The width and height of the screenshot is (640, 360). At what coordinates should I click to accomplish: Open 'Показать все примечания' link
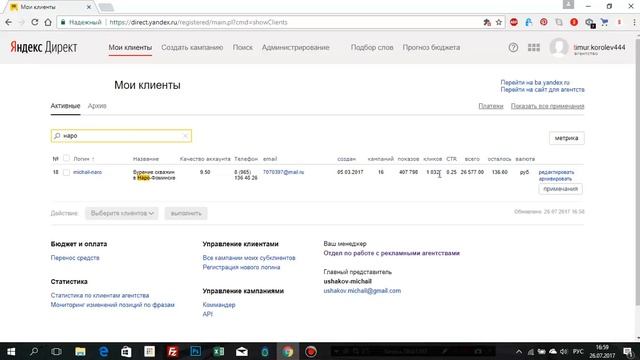pyautogui.click(x=547, y=106)
